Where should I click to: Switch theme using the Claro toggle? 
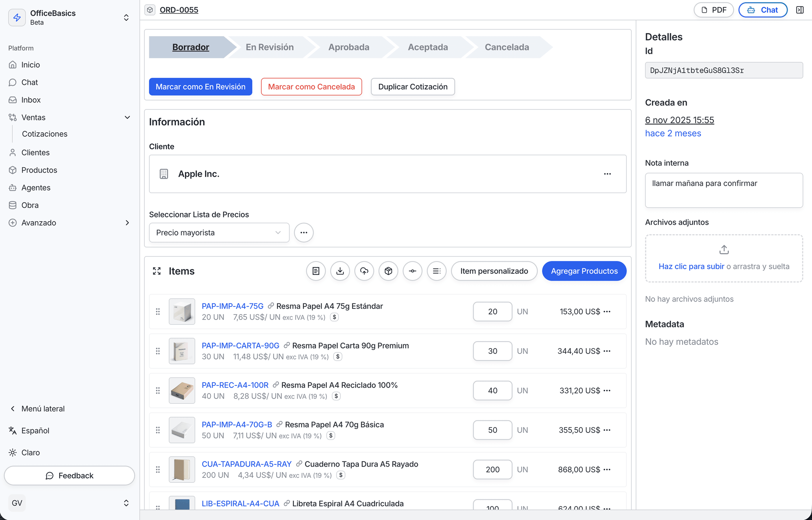(x=30, y=453)
